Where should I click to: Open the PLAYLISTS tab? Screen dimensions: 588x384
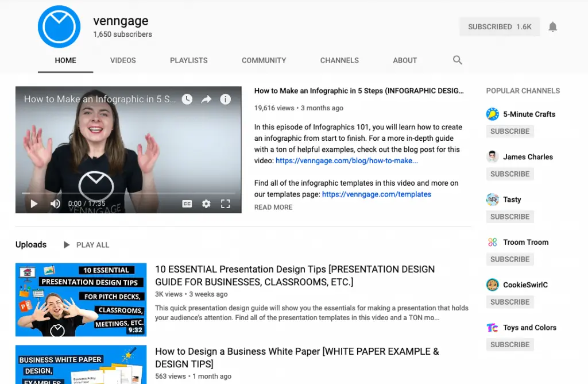(x=188, y=60)
